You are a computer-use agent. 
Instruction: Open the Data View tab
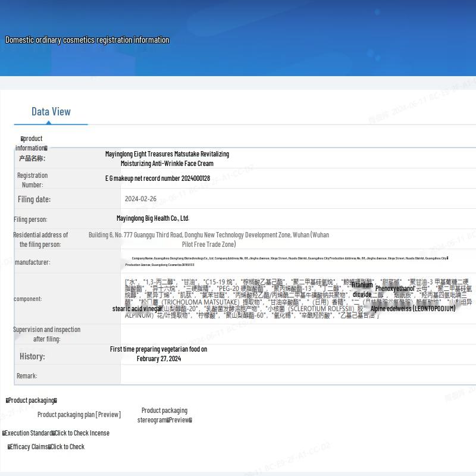(51, 112)
